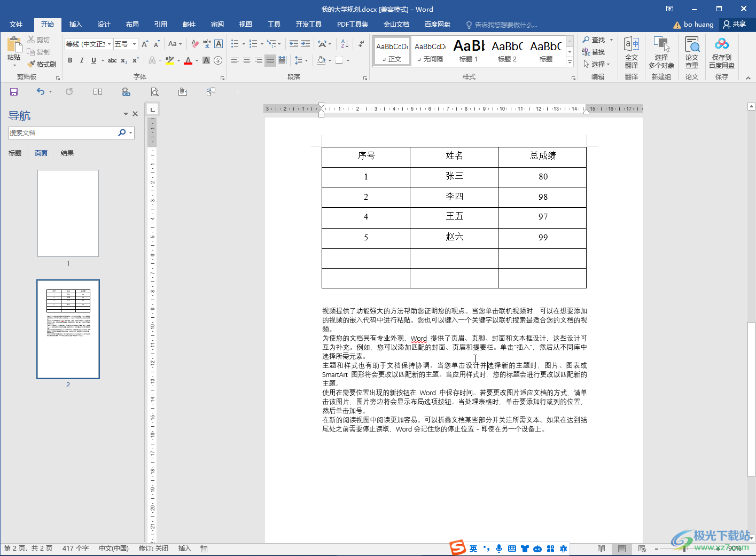Toggle Italic formatting
756x556 pixels.
click(82, 60)
